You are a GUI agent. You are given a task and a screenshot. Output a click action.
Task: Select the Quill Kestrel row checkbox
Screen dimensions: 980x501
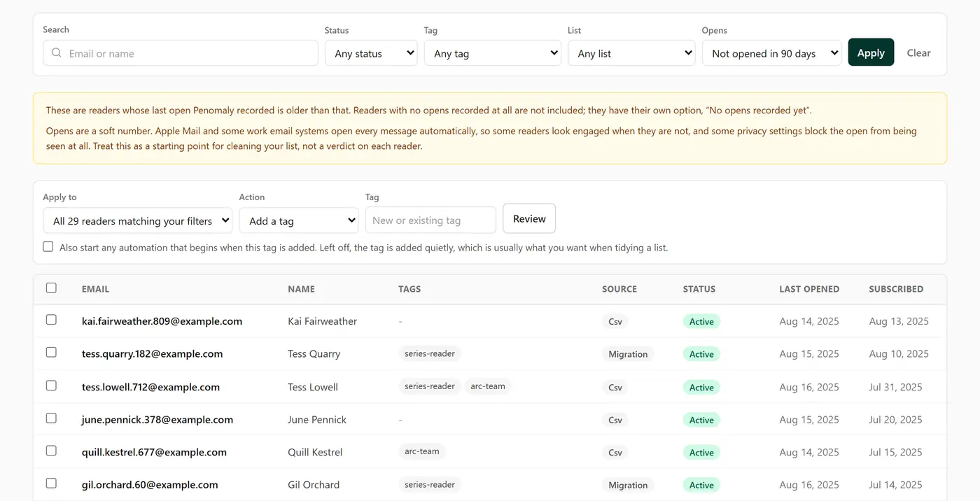(x=51, y=451)
